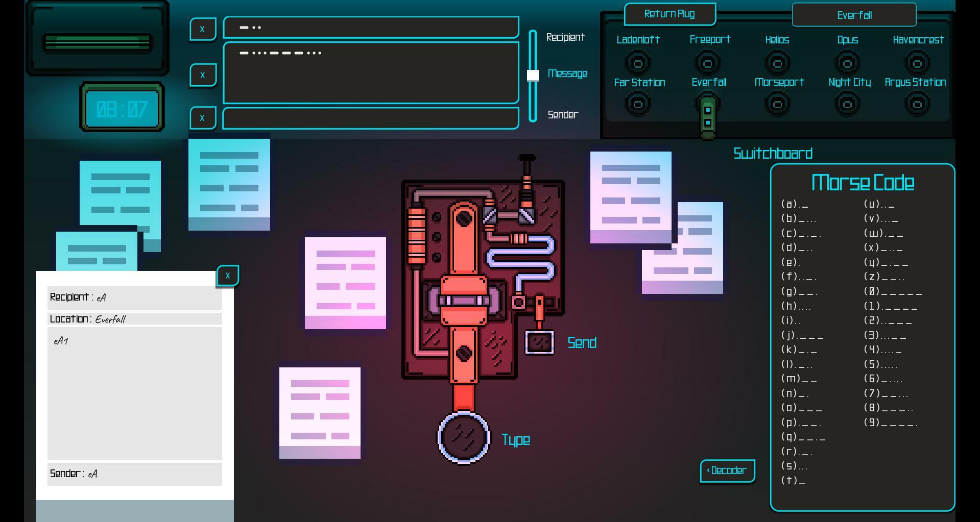Click the field selector slider handle
Viewport: 980px width, 522px height.
(533, 76)
